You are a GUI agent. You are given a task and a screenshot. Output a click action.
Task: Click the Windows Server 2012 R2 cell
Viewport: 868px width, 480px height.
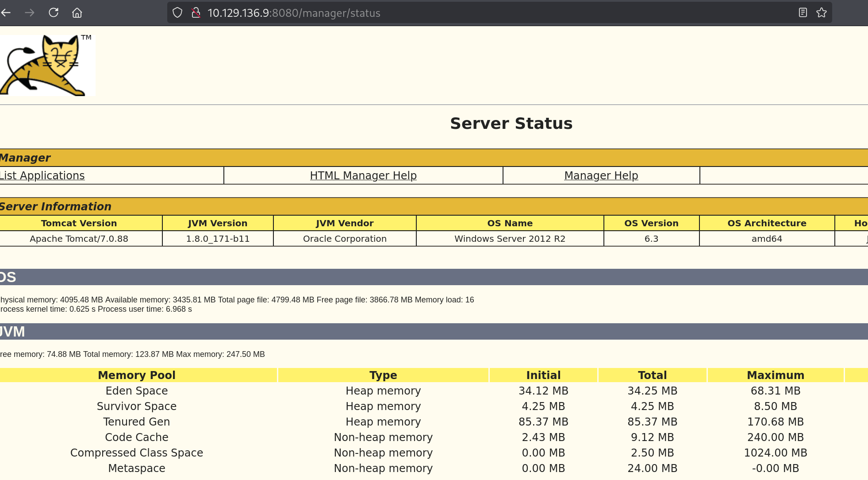pos(510,239)
